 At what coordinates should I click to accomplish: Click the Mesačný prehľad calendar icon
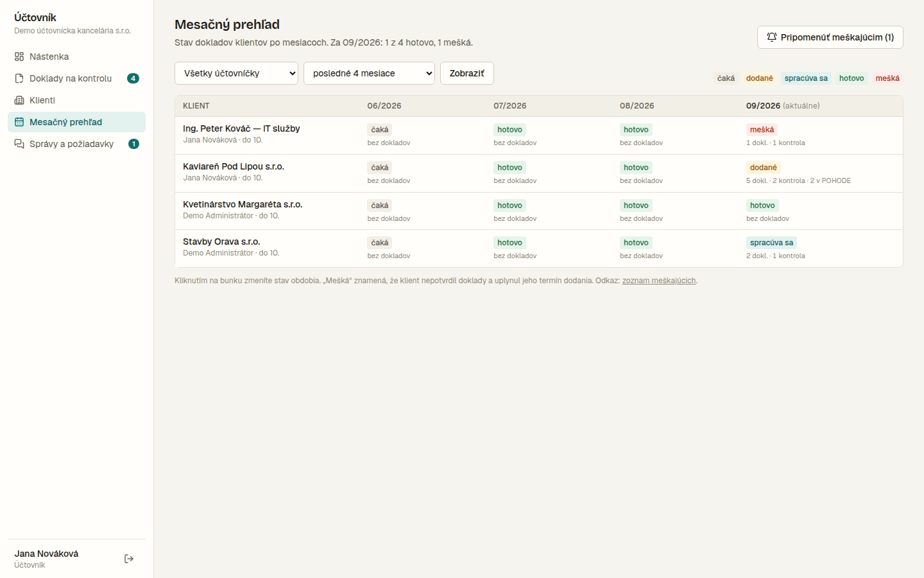click(19, 122)
